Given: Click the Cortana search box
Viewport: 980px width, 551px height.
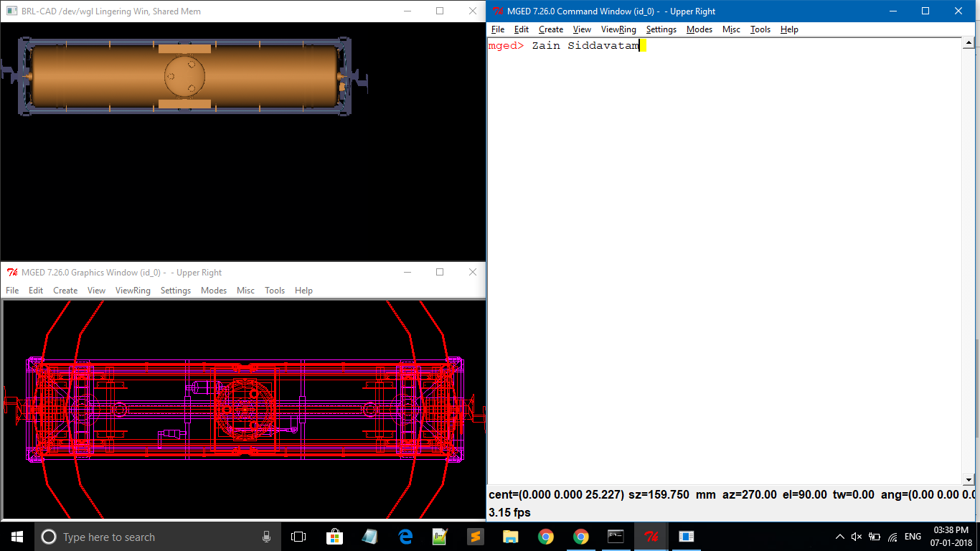Looking at the screenshot, I should (158, 537).
